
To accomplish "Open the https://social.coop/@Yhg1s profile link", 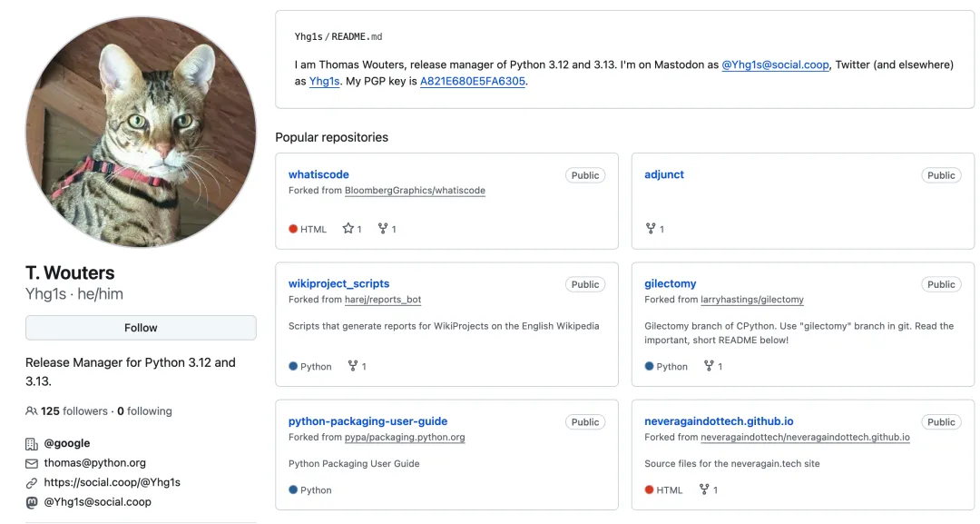I will click(x=112, y=482).
